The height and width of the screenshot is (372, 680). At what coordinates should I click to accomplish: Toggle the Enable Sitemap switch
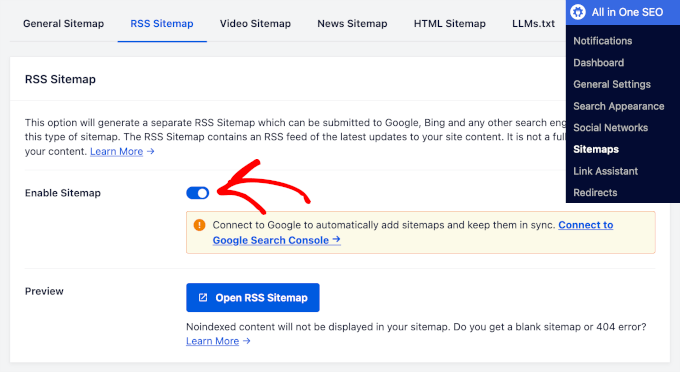click(198, 193)
